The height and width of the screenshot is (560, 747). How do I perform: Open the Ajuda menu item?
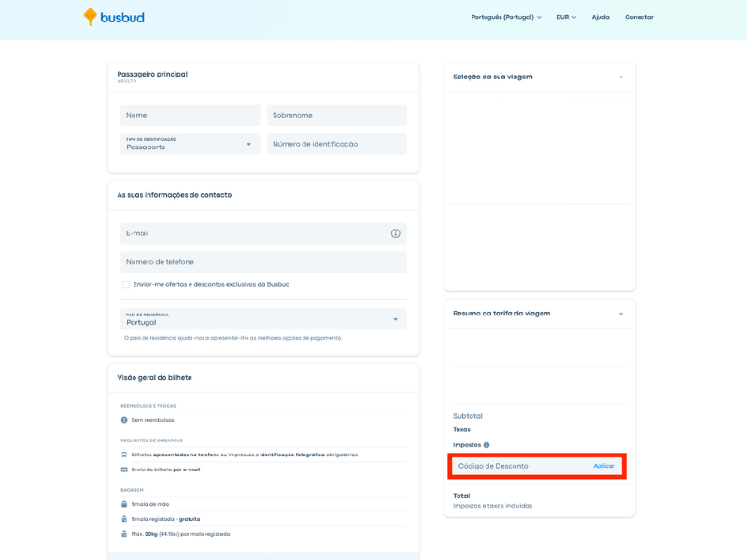point(600,17)
